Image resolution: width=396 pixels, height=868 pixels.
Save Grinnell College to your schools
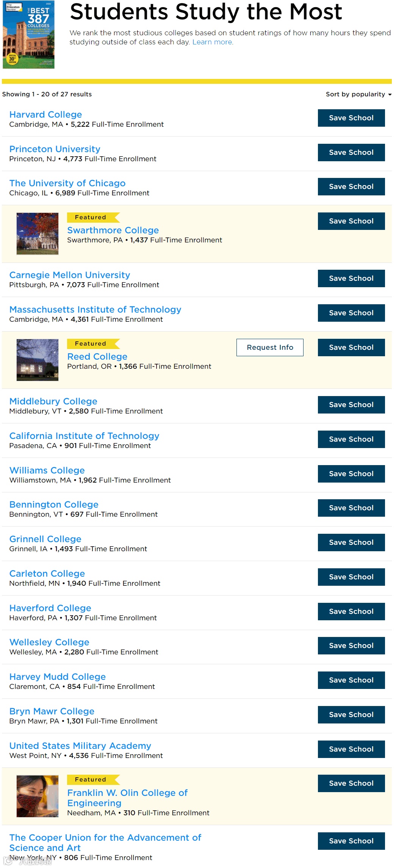(351, 542)
